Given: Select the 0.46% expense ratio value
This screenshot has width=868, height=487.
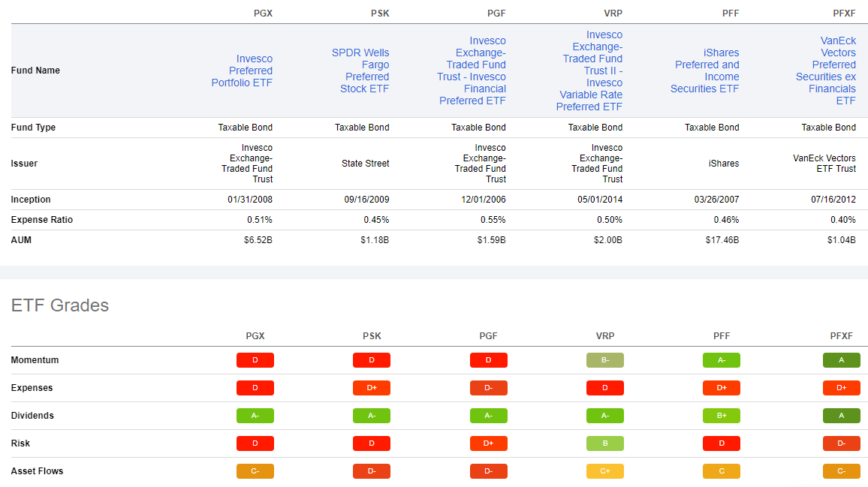Looking at the screenshot, I should pyautogui.click(x=726, y=221).
